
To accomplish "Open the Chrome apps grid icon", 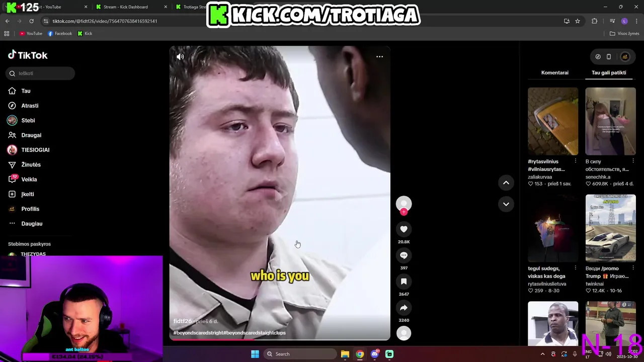I will (x=7, y=34).
